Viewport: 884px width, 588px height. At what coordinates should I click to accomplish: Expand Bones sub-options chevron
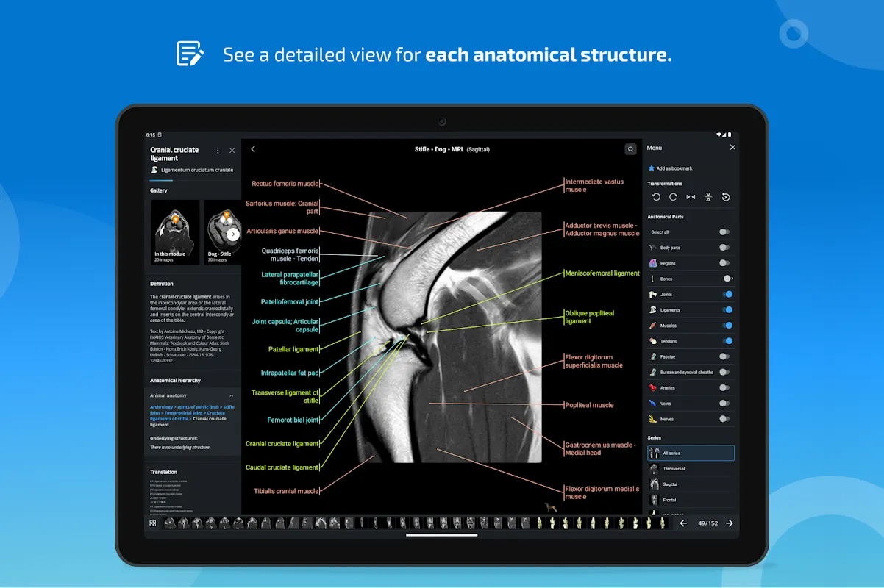(x=732, y=279)
